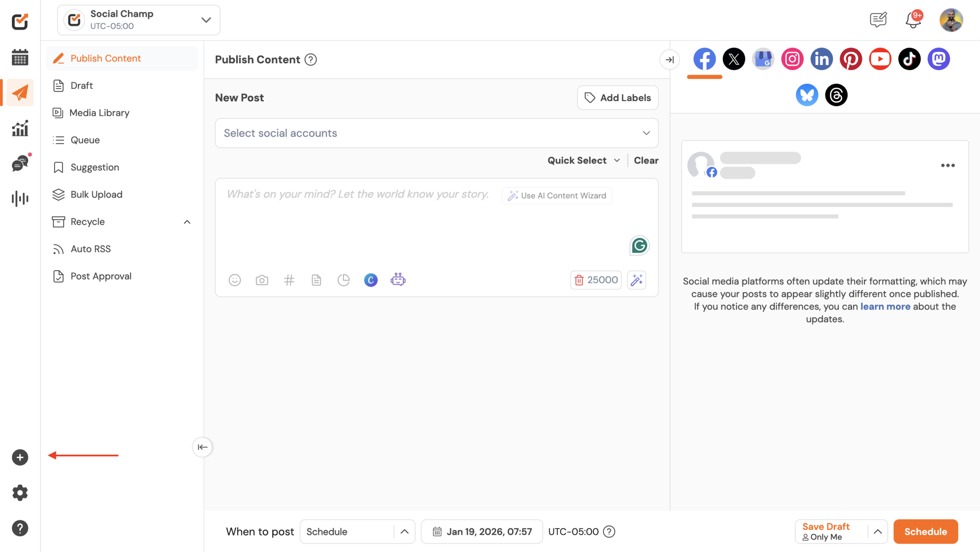The height and width of the screenshot is (552, 980).
Task: Click the hashtag icon in composer
Action: pyautogui.click(x=289, y=280)
